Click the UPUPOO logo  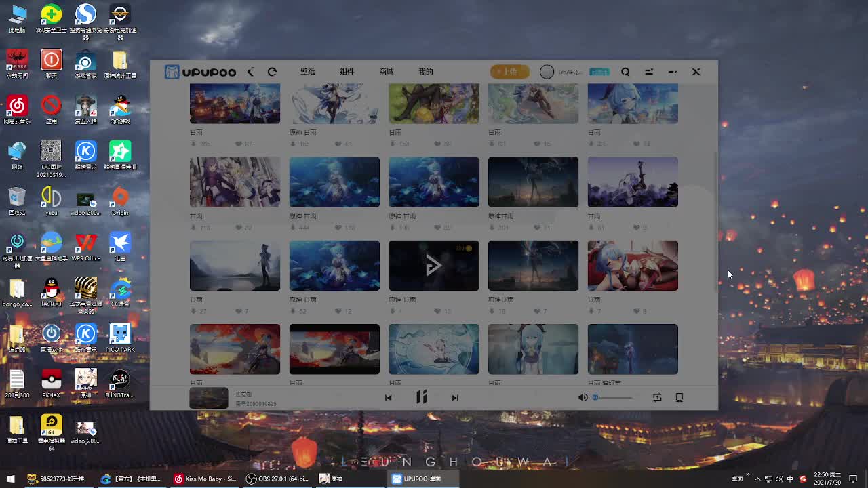[x=201, y=72]
